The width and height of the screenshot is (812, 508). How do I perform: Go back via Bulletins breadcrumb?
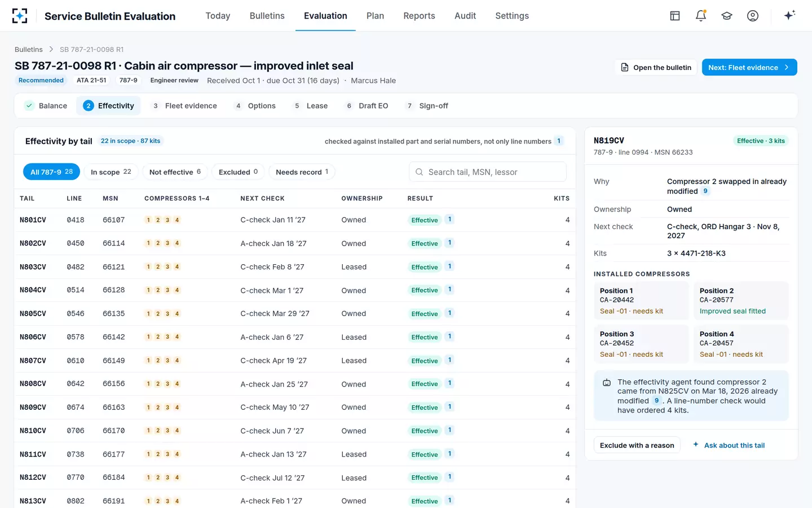tap(29, 50)
